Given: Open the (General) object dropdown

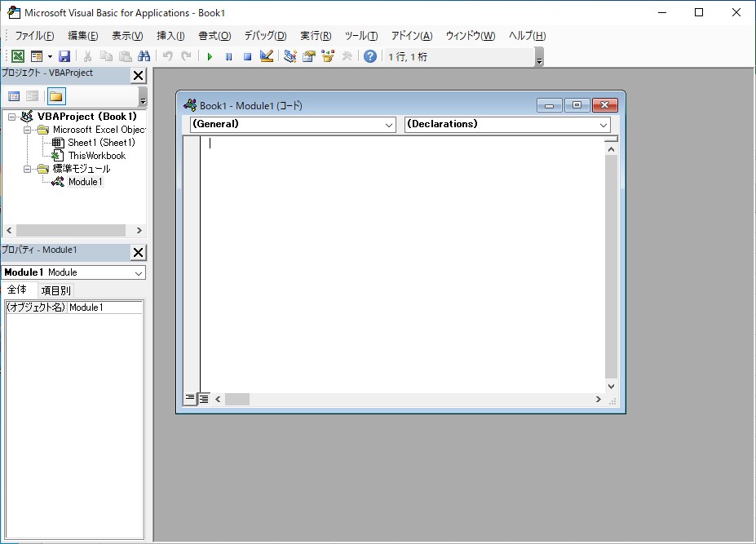Looking at the screenshot, I should click(388, 125).
